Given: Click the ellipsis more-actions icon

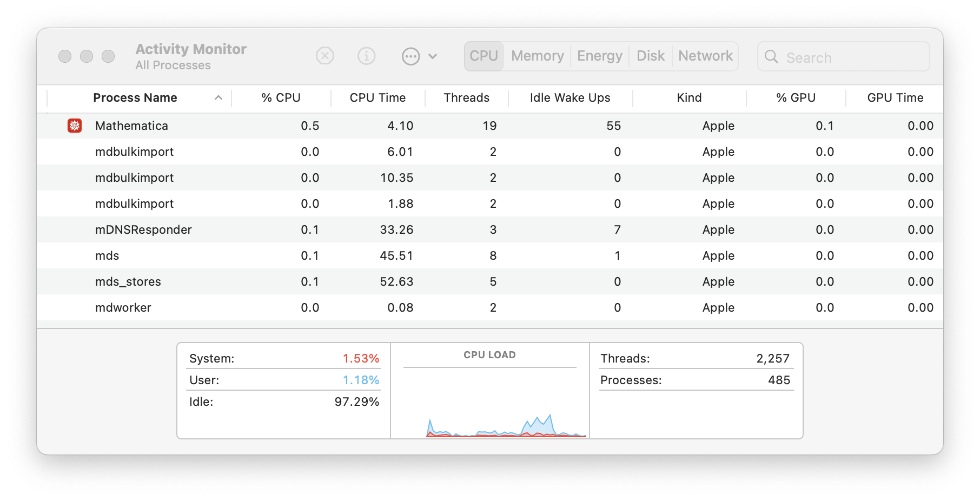Looking at the screenshot, I should tap(410, 56).
